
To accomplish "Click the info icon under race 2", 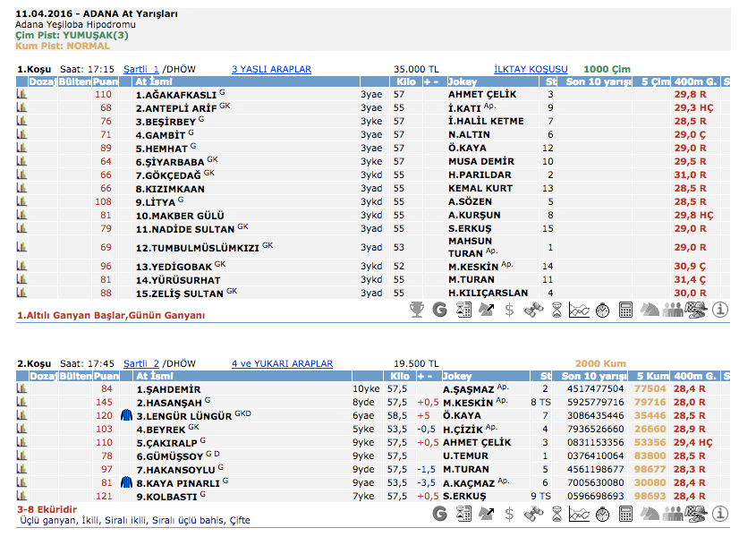I will point(720,514).
